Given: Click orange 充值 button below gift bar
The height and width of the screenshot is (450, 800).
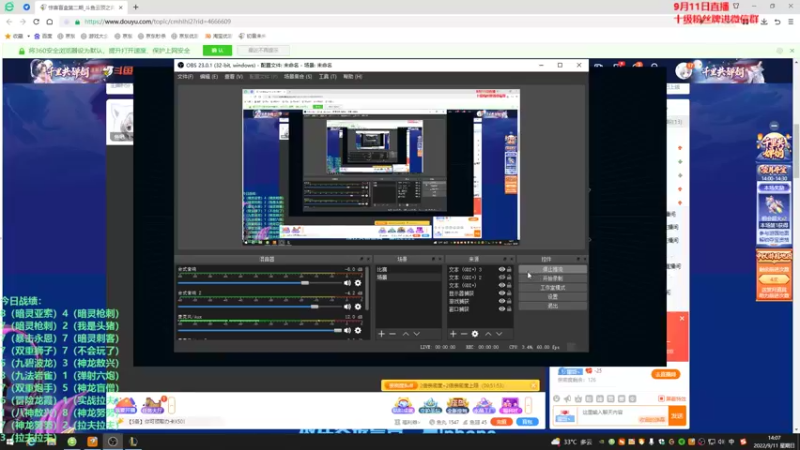Looking at the screenshot, I should click(502, 422).
